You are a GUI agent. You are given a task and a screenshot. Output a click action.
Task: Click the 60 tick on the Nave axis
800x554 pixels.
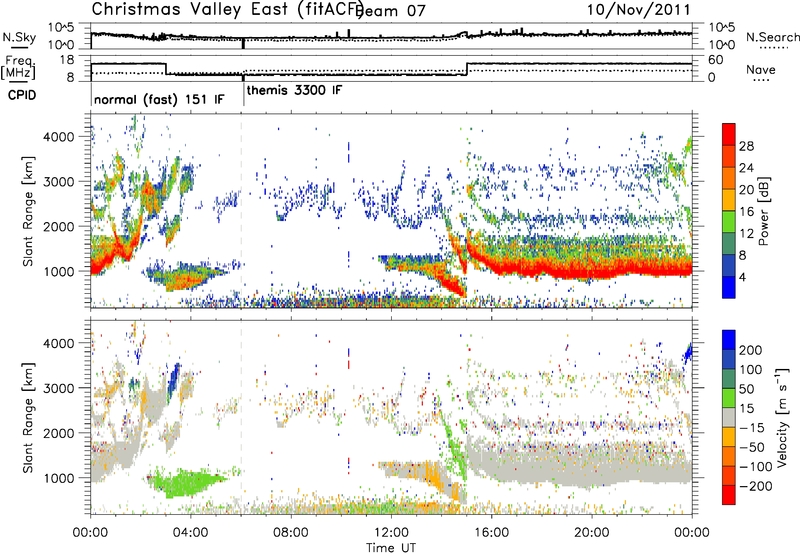click(x=716, y=60)
